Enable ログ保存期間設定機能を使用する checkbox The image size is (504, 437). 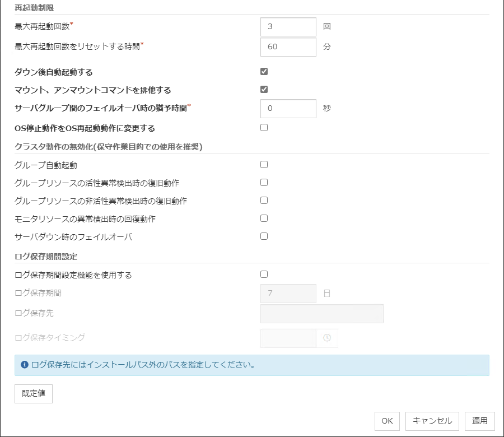click(x=264, y=275)
